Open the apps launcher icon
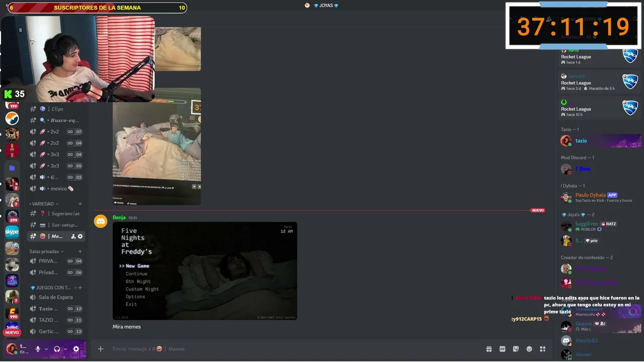Screen dimensions: 644x362 pos(542,349)
